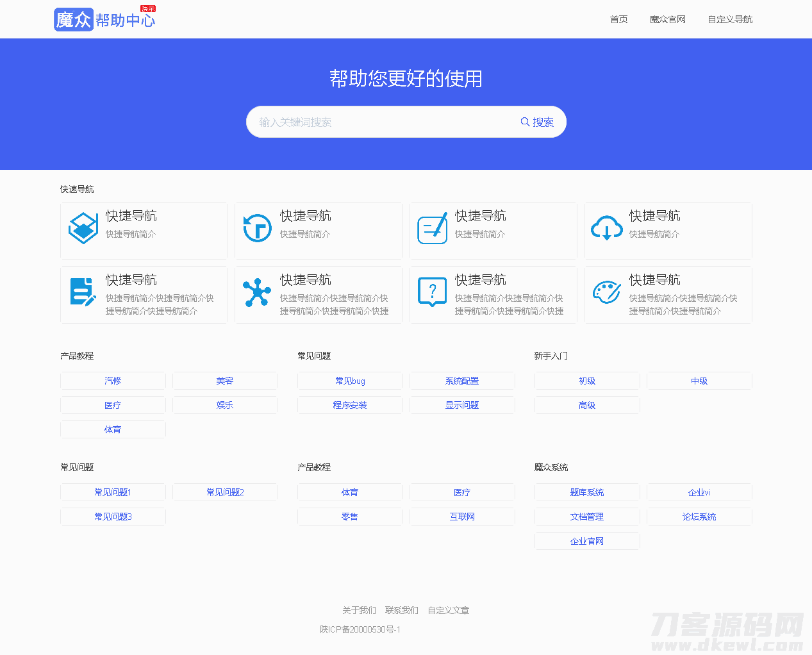Click the cloud download icon
Viewport: 812px width, 655px height.
tap(606, 228)
